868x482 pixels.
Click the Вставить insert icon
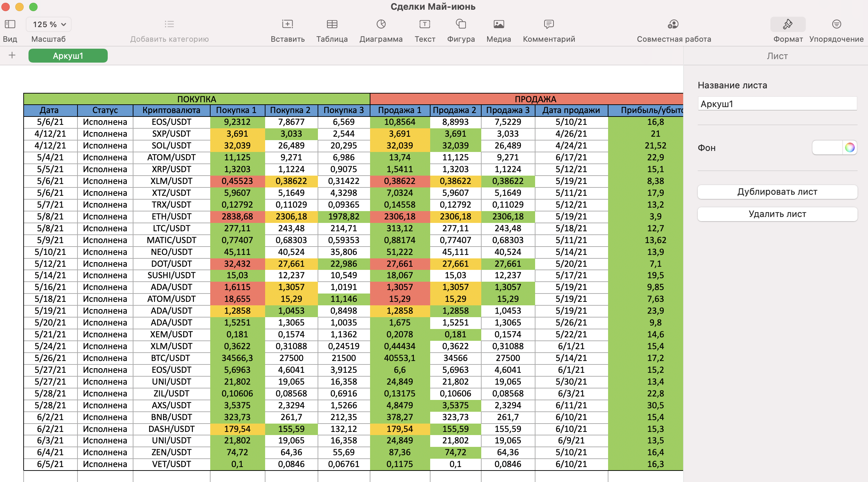pyautogui.click(x=287, y=24)
